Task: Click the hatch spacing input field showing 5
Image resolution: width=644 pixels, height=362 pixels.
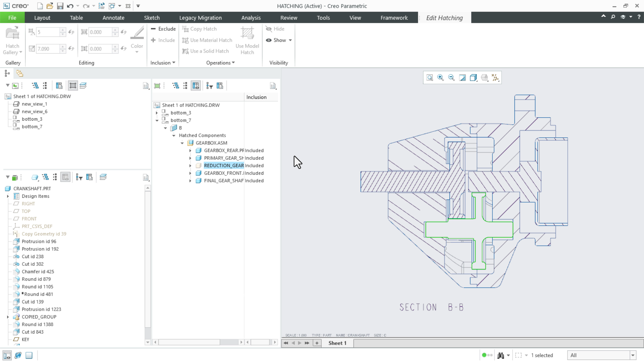Action: click(48, 32)
